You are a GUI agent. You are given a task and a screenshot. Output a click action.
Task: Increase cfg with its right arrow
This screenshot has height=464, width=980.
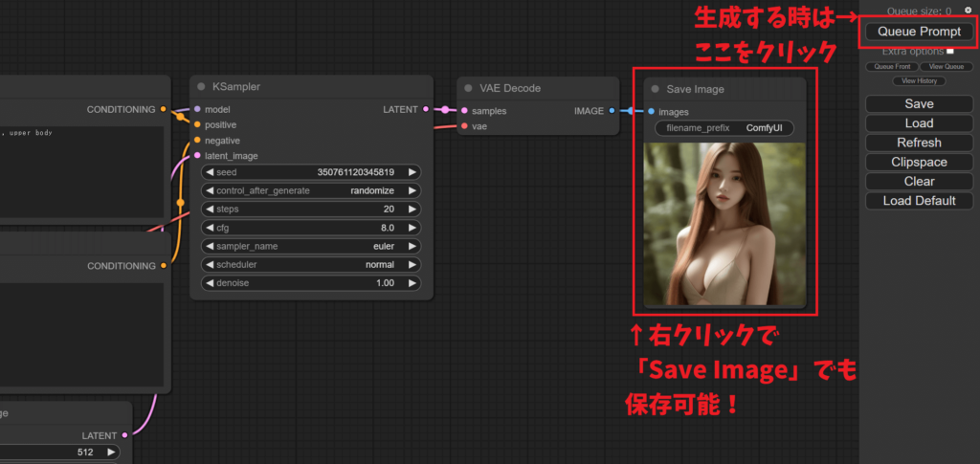(412, 228)
